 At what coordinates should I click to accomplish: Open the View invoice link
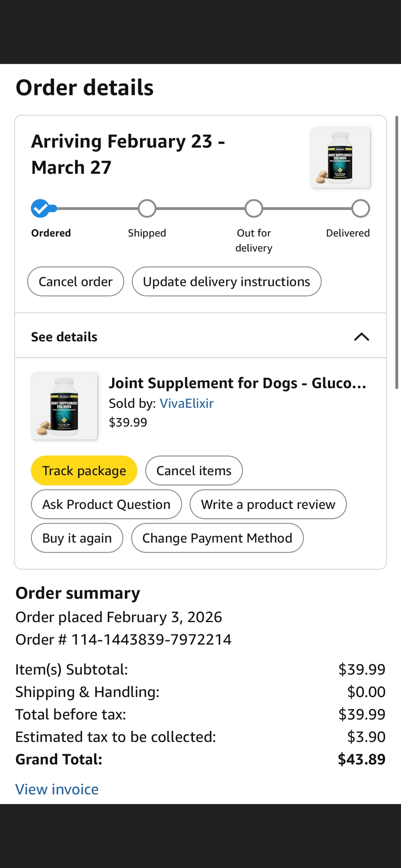(57, 789)
